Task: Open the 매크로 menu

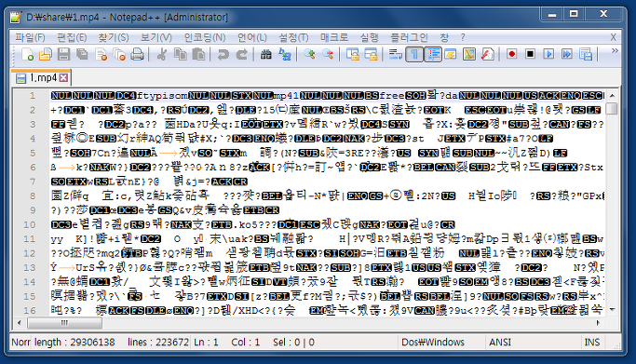Action: [334, 37]
